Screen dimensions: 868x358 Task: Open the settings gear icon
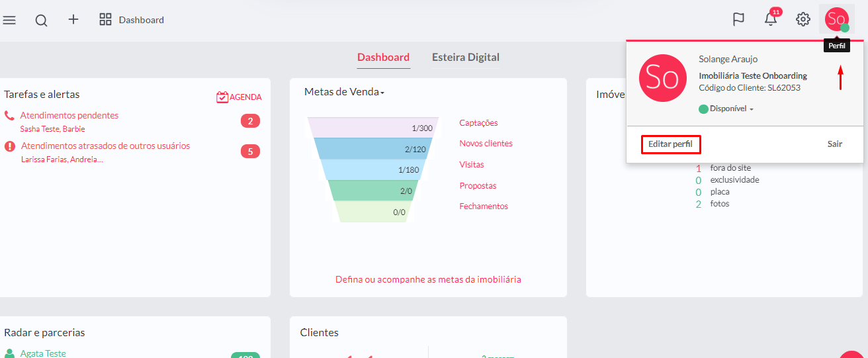(803, 20)
